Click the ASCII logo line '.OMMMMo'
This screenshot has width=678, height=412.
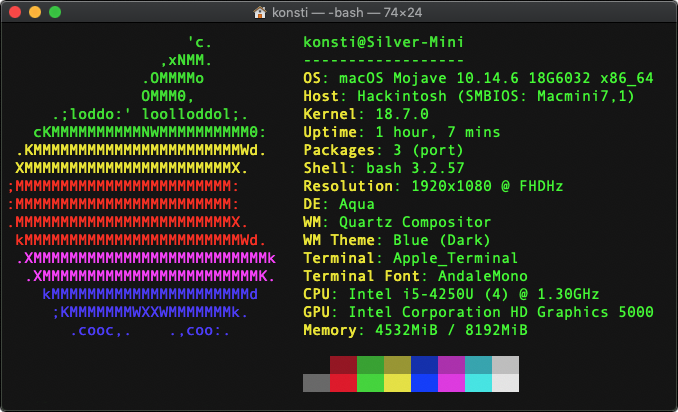click(173, 78)
